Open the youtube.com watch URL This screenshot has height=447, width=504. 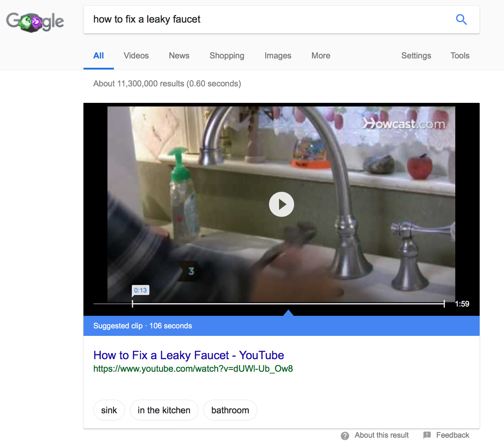point(193,368)
